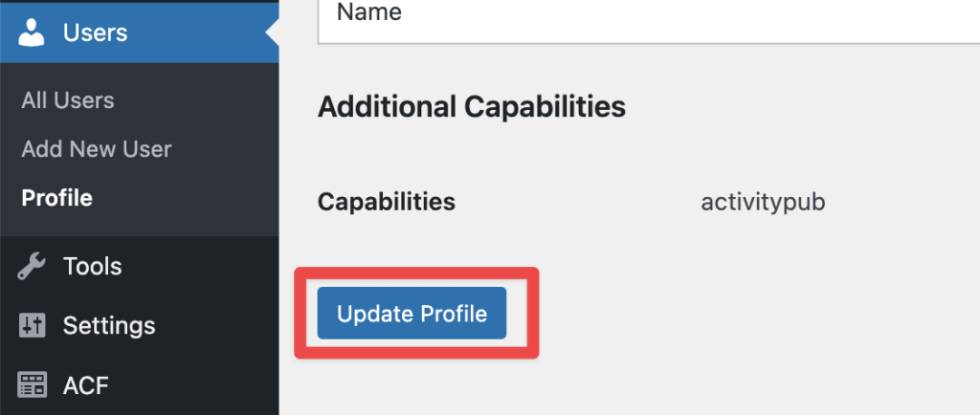980x415 pixels.
Task: Click the Settings sliders icon
Action: (x=33, y=325)
